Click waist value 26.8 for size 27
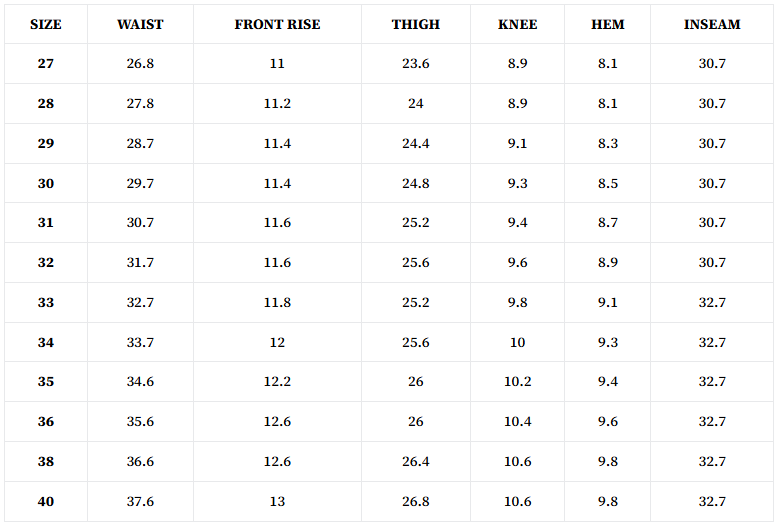This screenshot has height=527, width=779. coord(140,64)
